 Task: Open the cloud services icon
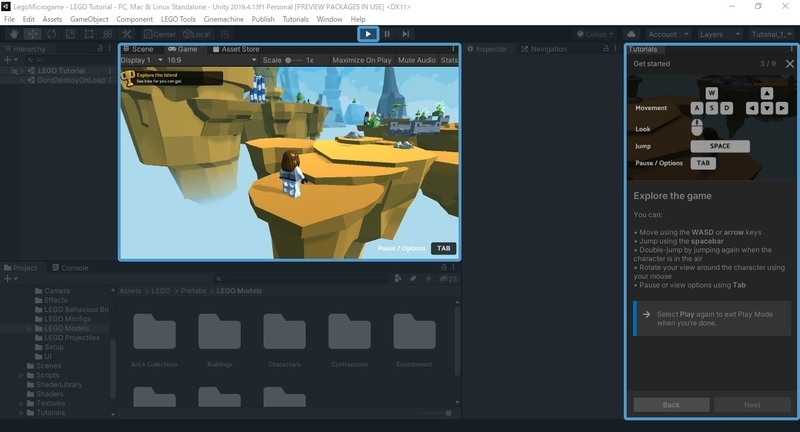tap(631, 34)
